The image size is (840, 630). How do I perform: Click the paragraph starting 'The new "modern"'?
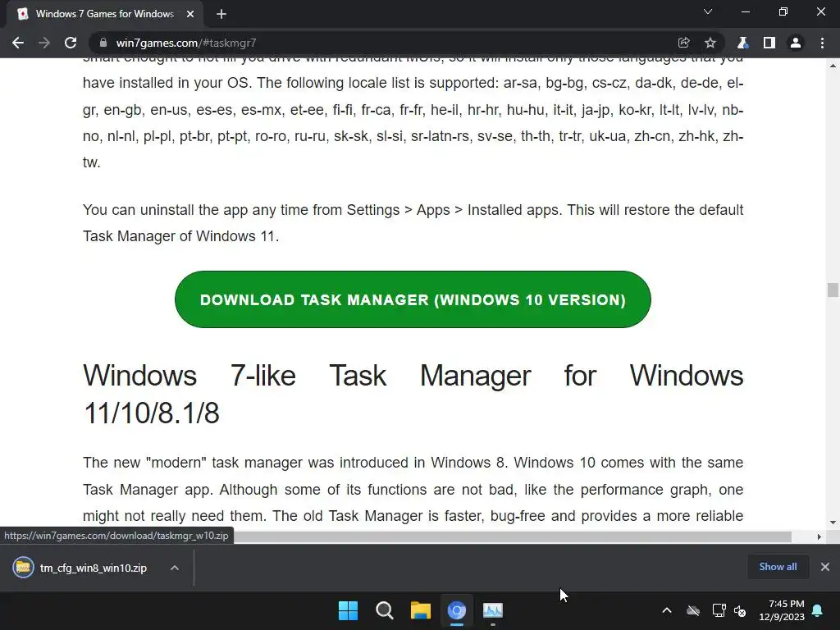click(x=413, y=489)
